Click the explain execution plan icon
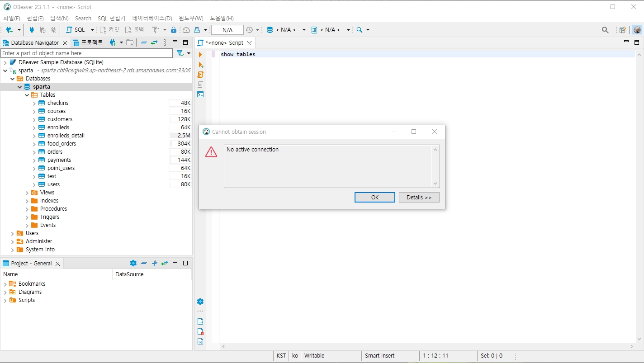644x363 pixels. click(200, 85)
